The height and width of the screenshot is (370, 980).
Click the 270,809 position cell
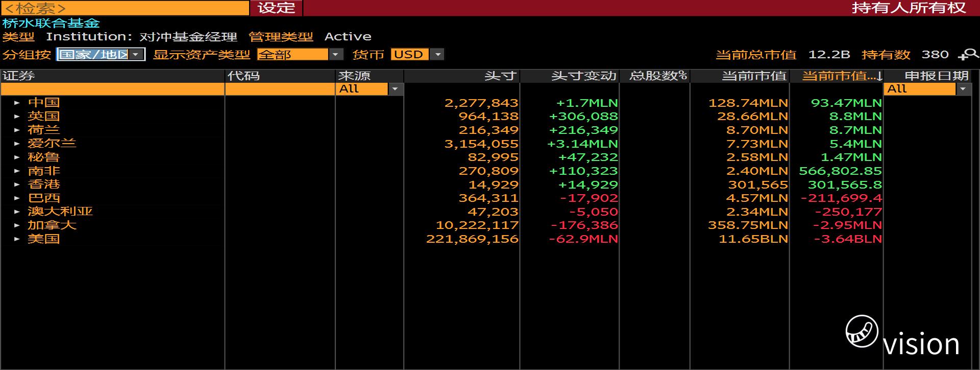tap(488, 171)
